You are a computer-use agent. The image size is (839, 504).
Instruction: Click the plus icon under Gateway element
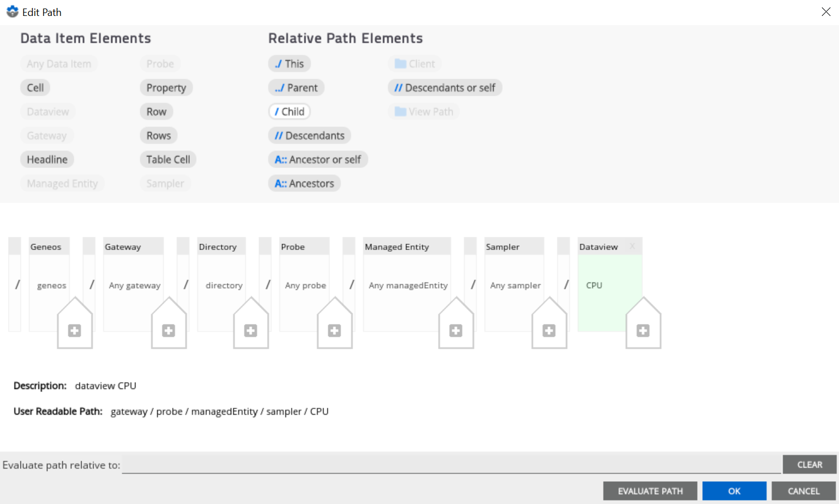169,331
